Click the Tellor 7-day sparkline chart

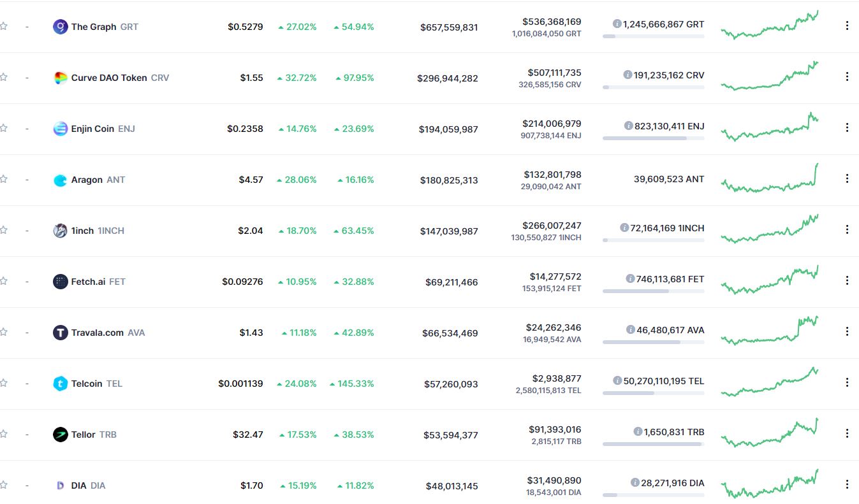click(770, 433)
